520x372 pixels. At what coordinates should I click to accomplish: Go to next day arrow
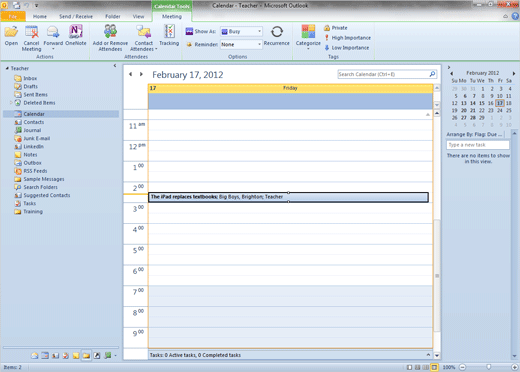coord(141,74)
